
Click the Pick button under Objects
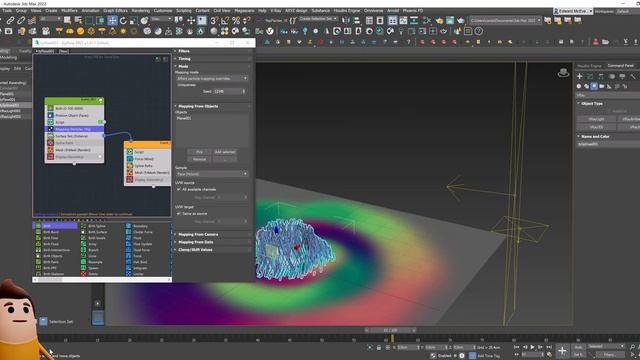199,152
